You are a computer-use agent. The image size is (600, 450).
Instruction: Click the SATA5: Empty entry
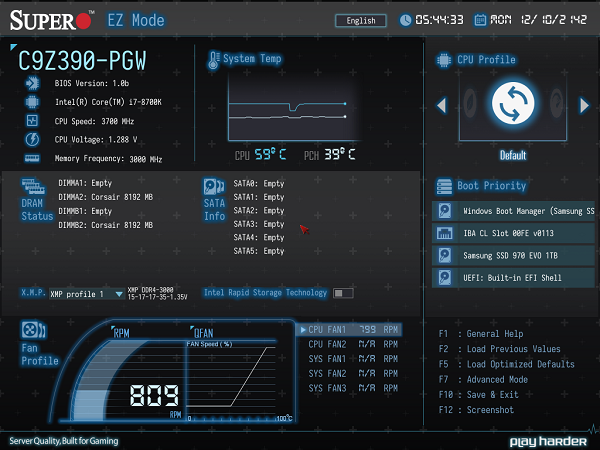259,251
